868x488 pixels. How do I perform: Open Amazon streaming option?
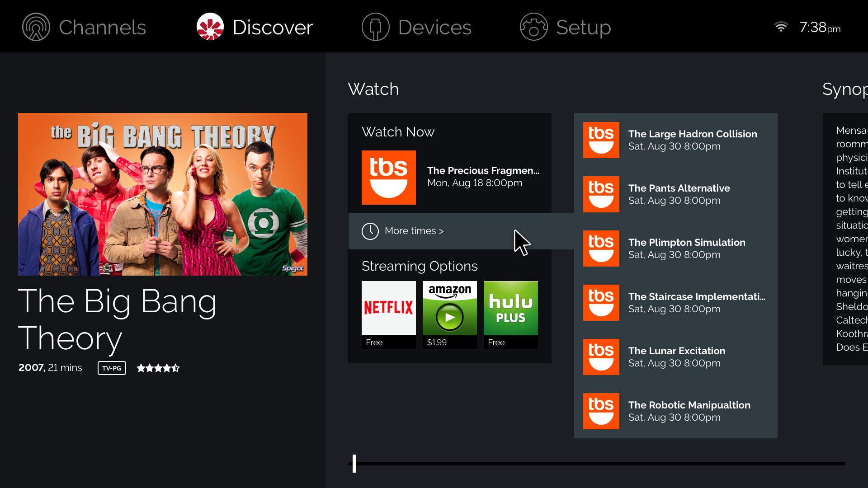coord(450,308)
